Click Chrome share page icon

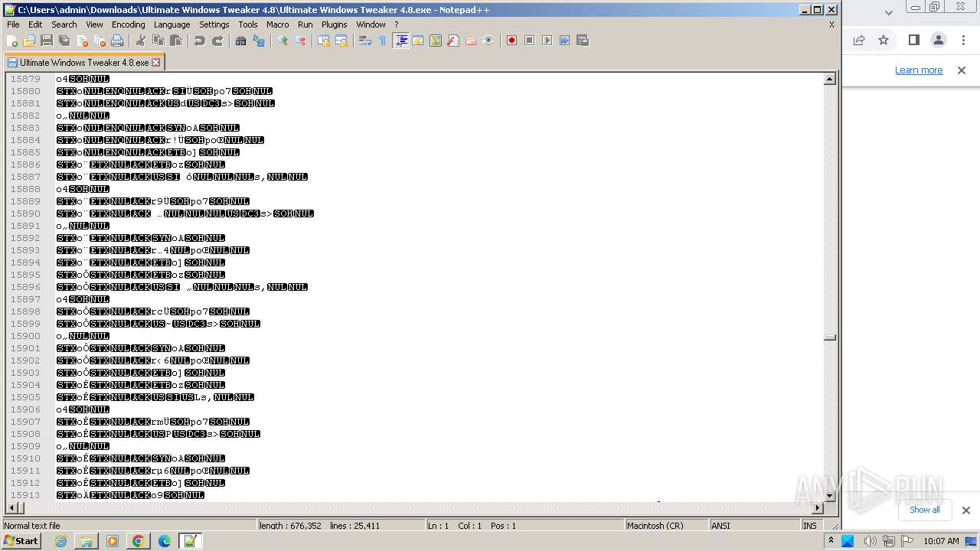click(x=859, y=40)
